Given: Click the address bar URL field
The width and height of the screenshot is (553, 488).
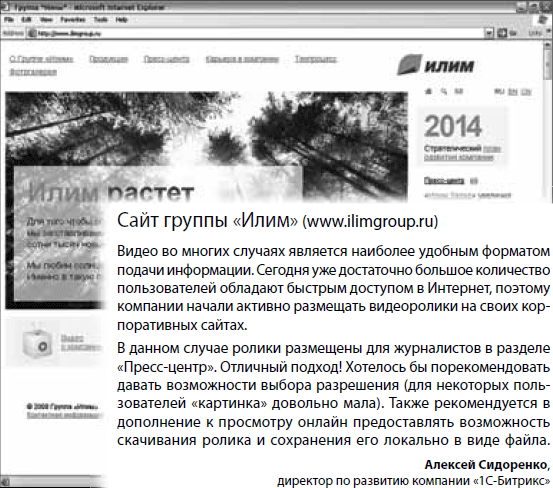Looking at the screenshot, I should tap(259, 33).
